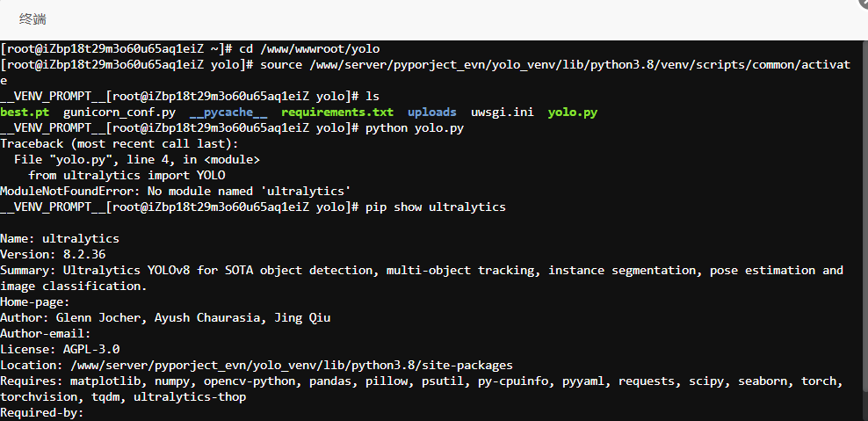Click the Location site-packages path

click(x=291, y=366)
